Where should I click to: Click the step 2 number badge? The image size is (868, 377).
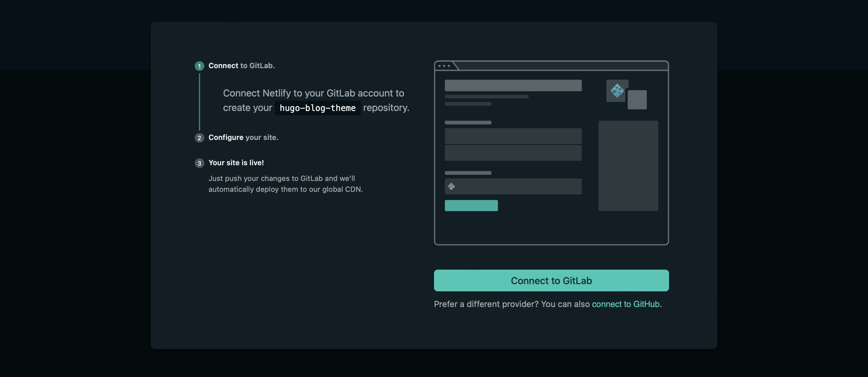[199, 138]
